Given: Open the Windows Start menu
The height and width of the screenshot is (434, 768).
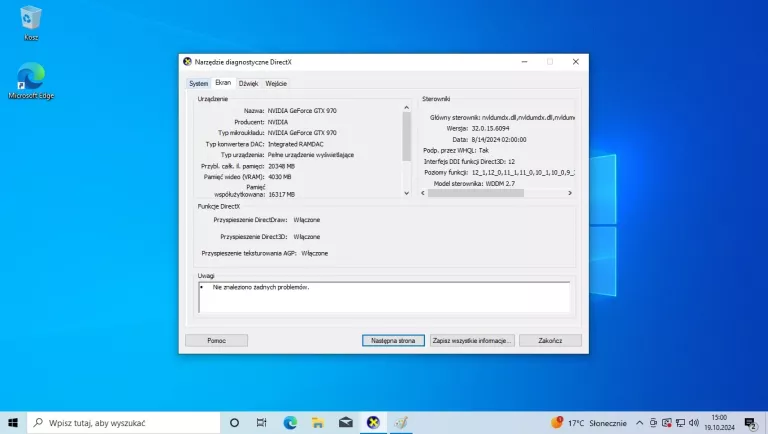Looking at the screenshot, I should [13, 423].
